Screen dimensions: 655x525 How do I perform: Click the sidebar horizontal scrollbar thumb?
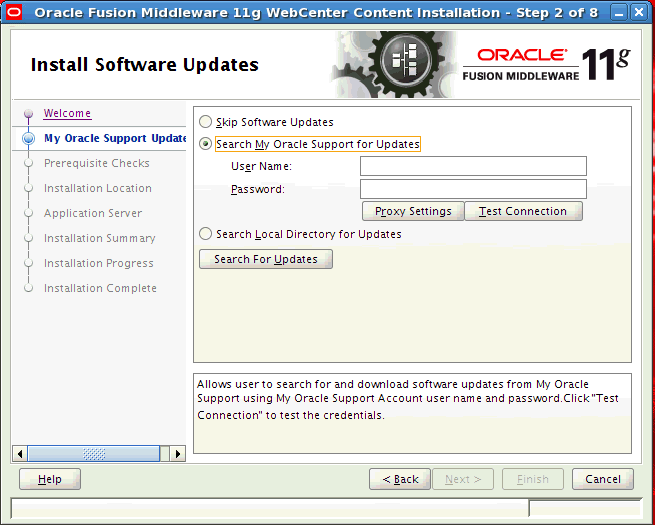94,454
